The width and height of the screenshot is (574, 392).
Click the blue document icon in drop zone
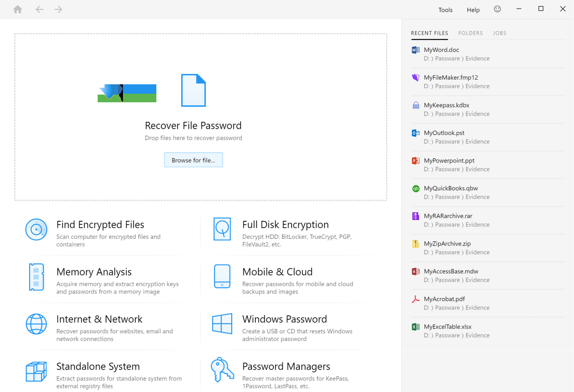pos(194,90)
